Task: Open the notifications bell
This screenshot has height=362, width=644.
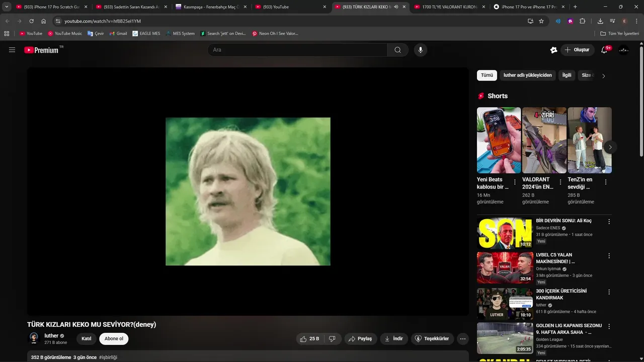Action: 605,50
